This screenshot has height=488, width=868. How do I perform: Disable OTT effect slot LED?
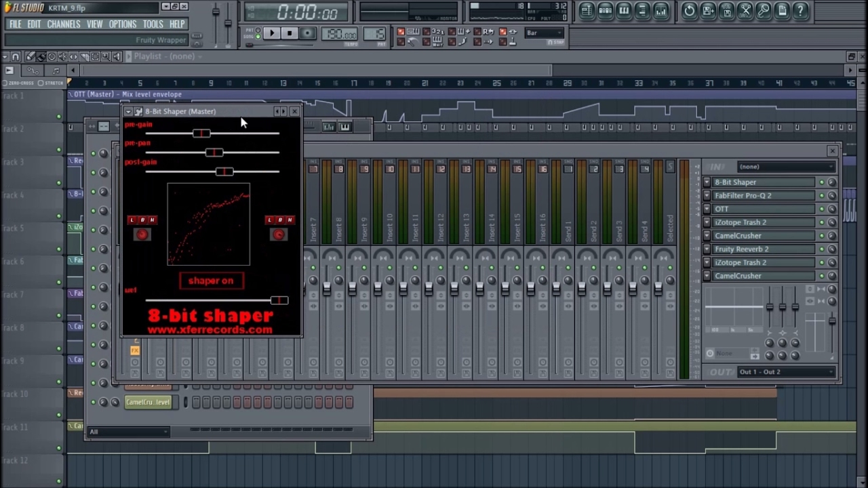[822, 209]
